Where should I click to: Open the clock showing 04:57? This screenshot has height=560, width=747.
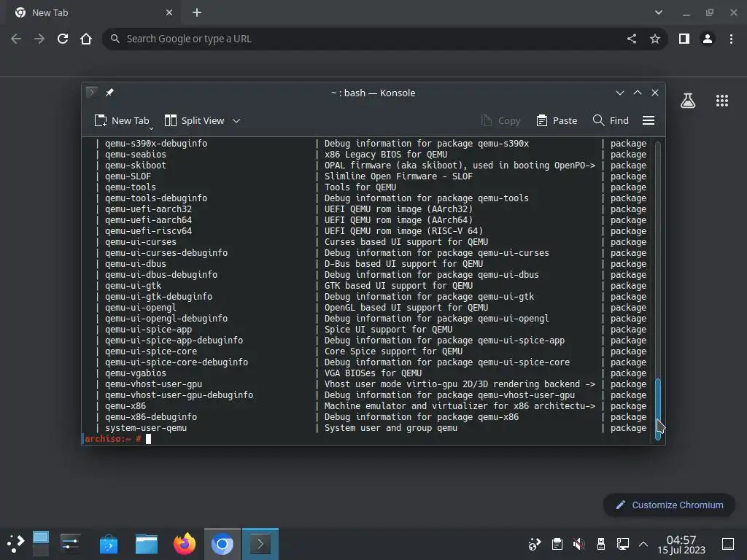(x=681, y=544)
